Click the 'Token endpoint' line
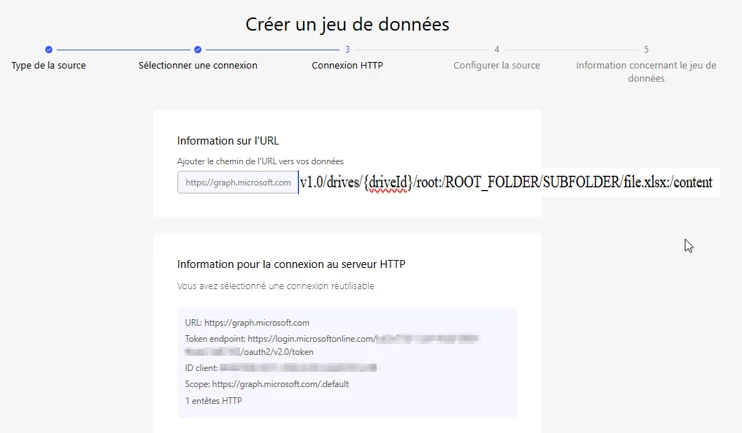Image resolution: width=742 pixels, height=433 pixels. [x=332, y=339]
